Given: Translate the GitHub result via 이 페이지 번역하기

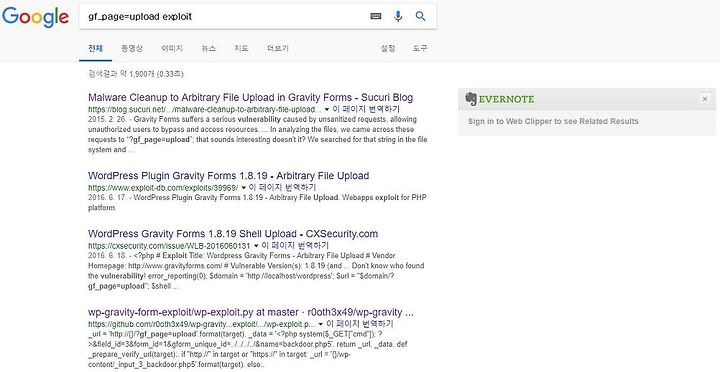Looking at the screenshot, I should click(x=360, y=324).
